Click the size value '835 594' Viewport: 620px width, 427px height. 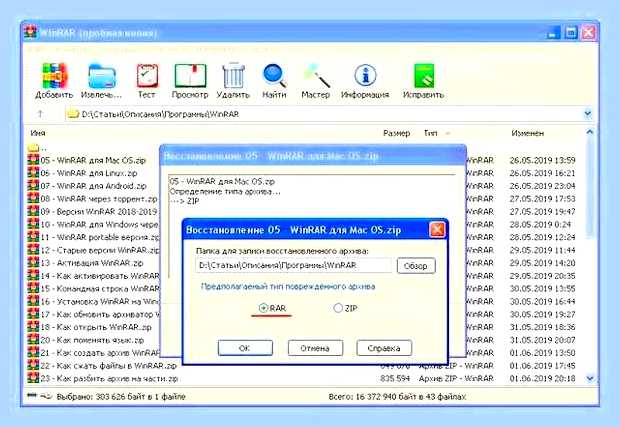click(395, 378)
